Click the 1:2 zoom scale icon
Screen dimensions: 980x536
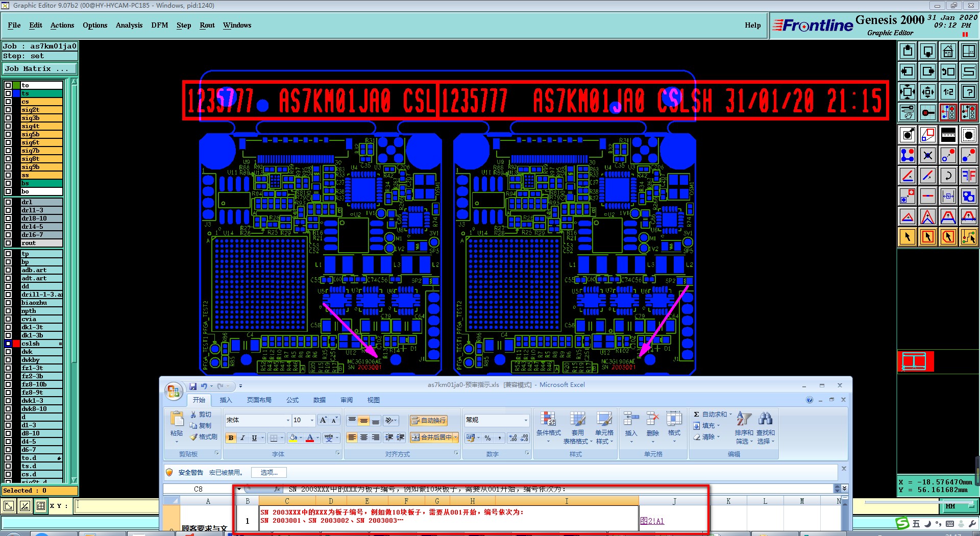click(948, 92)
